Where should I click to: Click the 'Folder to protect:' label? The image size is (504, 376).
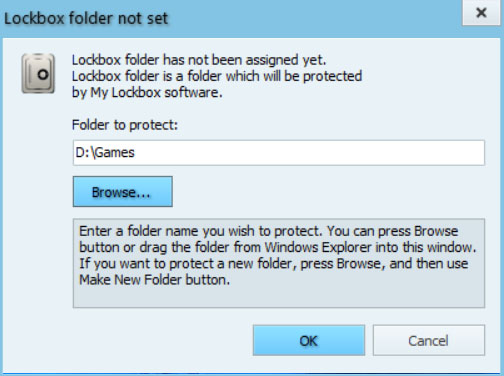point(125,125)
